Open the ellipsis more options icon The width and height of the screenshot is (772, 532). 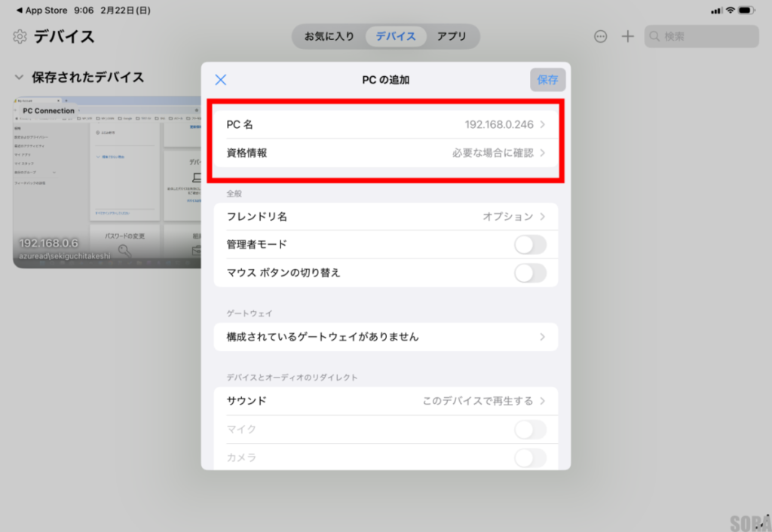click(600, 36)
